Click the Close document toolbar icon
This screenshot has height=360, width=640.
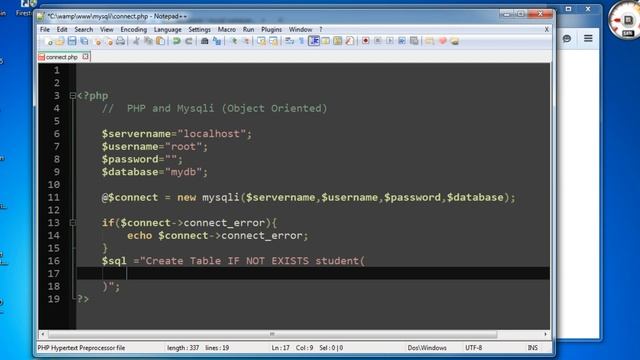click(97, 41)
